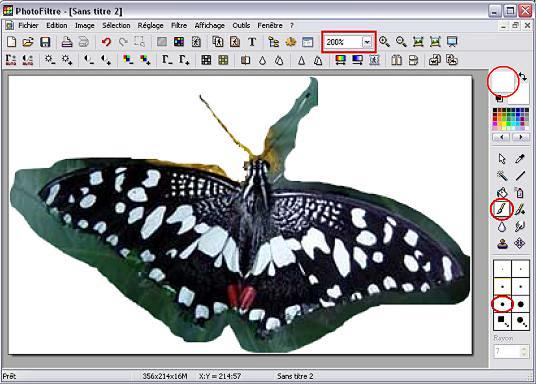Click the white foreground color swatch
Screen dimensions: 536x384
click(502, 81)
